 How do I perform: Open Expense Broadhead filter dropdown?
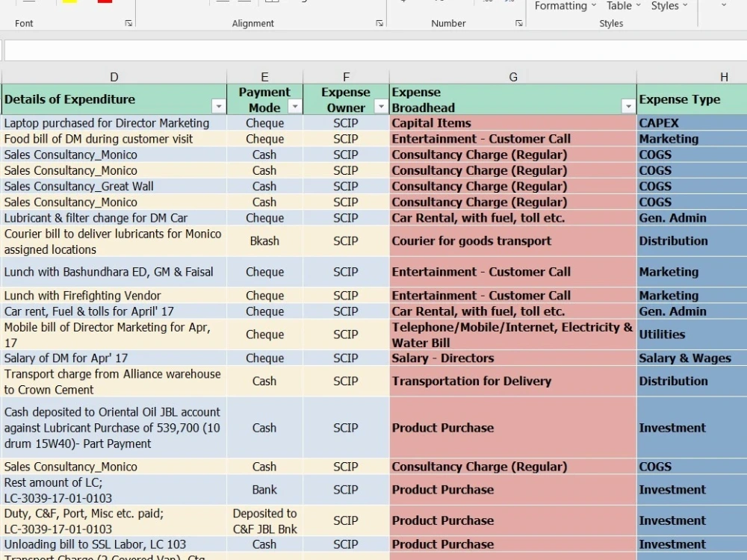(628, 107)
